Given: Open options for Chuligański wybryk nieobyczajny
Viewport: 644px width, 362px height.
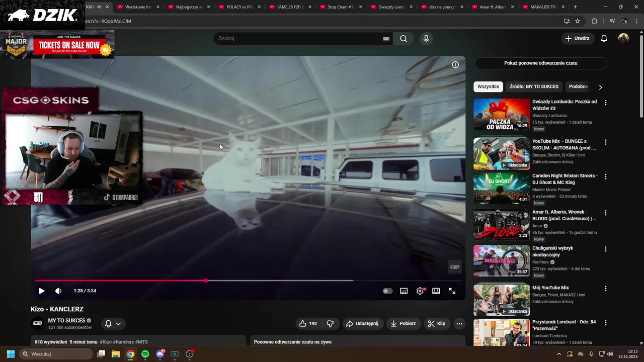Looking at the screenshot, I should pyautogui.click(x=606, y=249).
